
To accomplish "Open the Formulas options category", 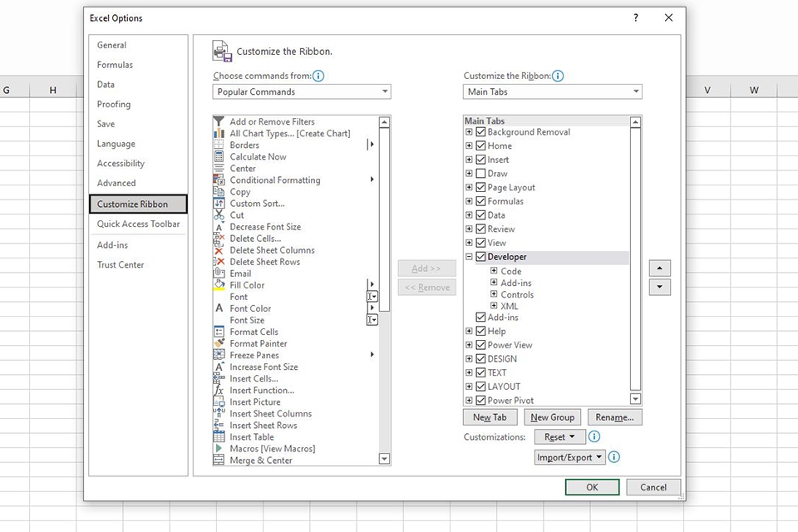I will tap(115, 65).
